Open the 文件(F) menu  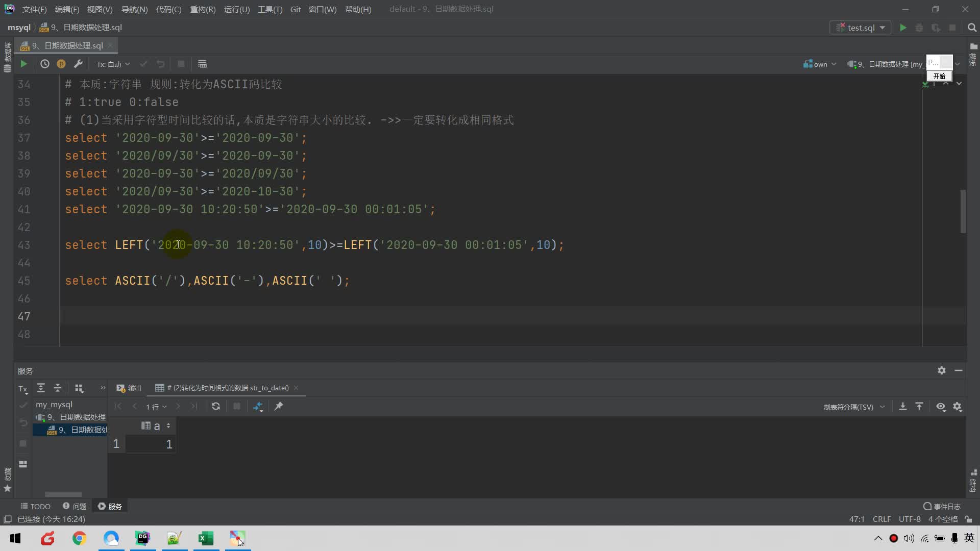point(34,9)
